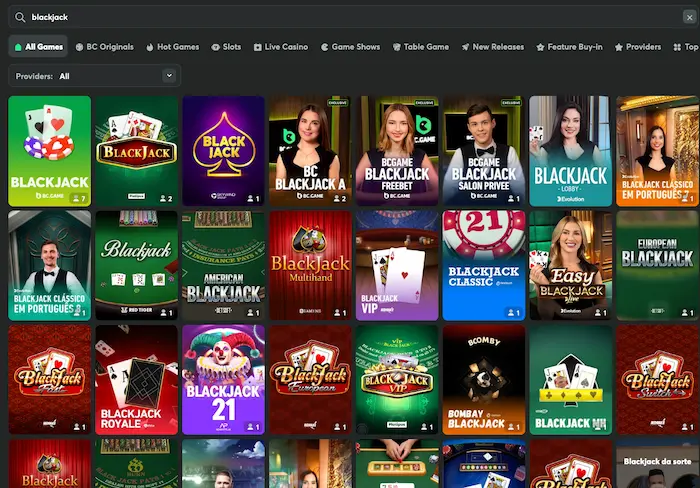Viewport: 700px width, 488px height.
Task: Click the icon beside BC Originals
Action: [x=79, y=47]
